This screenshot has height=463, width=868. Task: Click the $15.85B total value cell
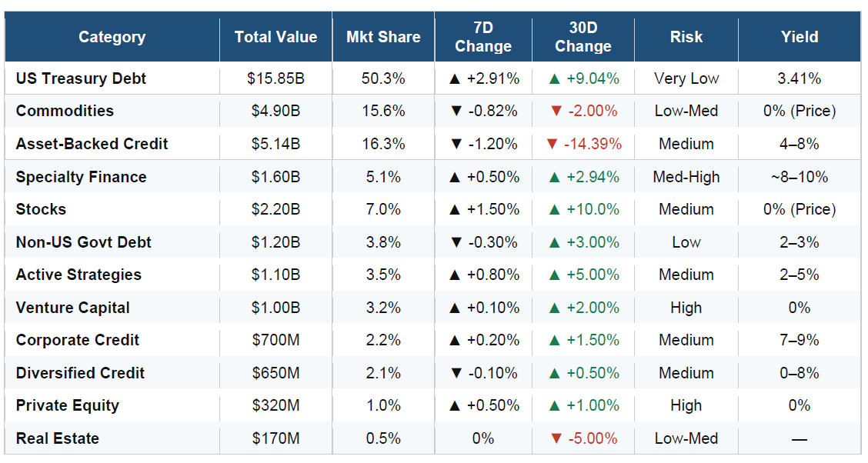[x=275, y=78]
